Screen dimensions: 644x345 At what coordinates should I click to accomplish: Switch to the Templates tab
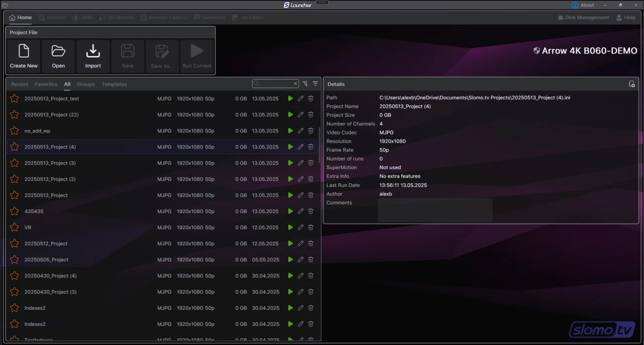pos(114,84)
